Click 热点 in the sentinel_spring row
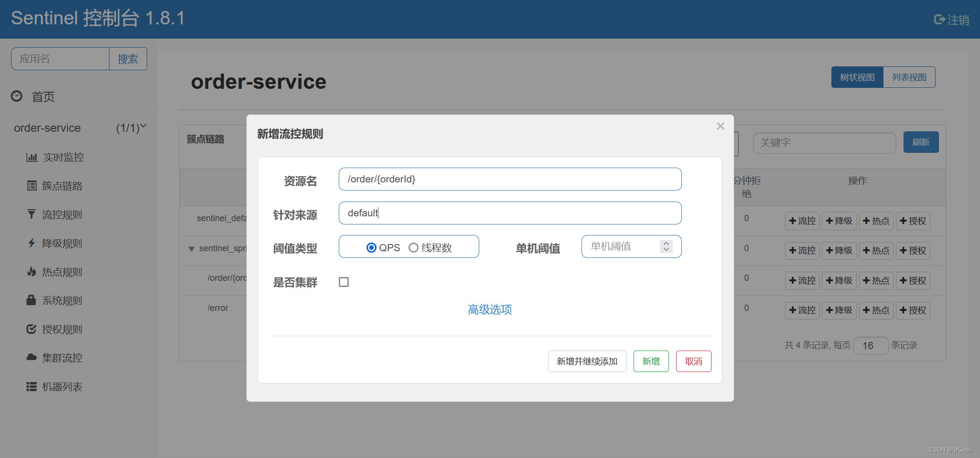This screenshot has height=458, width=980. [876, 250]
